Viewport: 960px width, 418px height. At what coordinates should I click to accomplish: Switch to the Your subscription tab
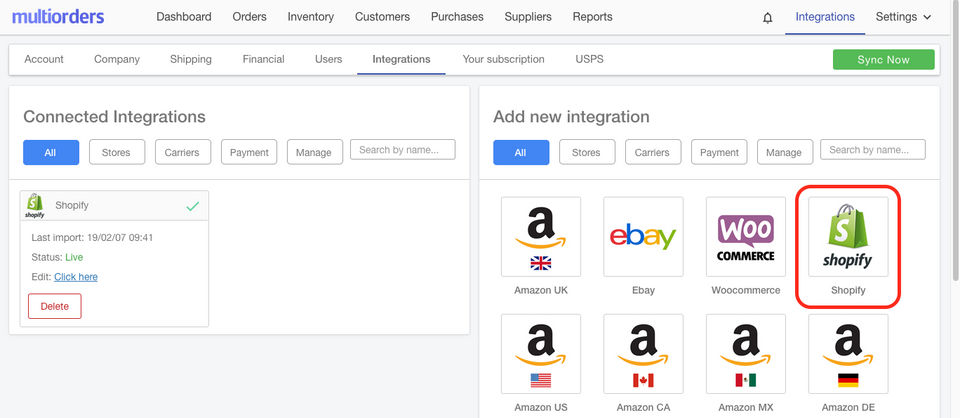point(503,59)
